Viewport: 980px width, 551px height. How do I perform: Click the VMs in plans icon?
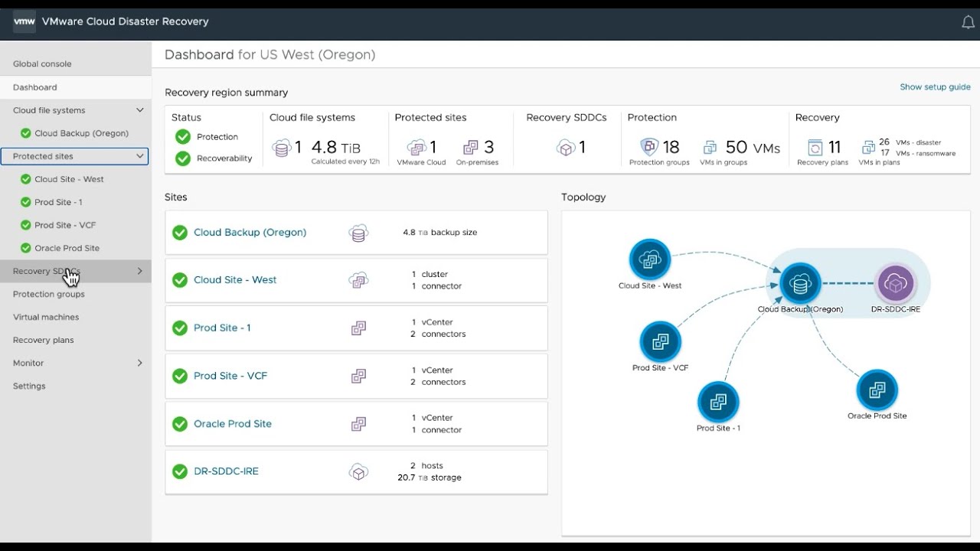[x=868, y=147]
